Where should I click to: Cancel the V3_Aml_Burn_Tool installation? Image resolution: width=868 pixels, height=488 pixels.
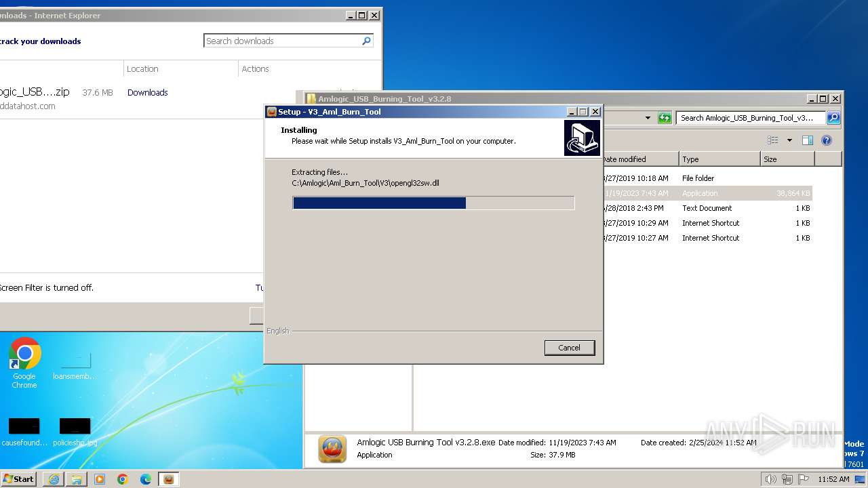click(569, 348)
